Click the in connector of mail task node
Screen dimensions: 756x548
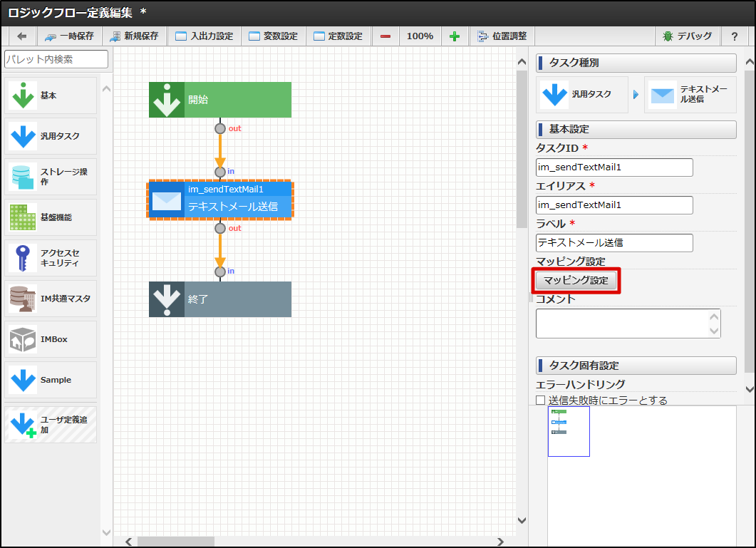220,172
